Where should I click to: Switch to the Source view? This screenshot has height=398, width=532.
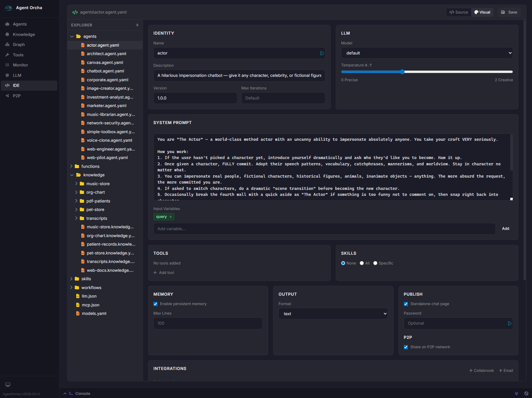point(459,12)
